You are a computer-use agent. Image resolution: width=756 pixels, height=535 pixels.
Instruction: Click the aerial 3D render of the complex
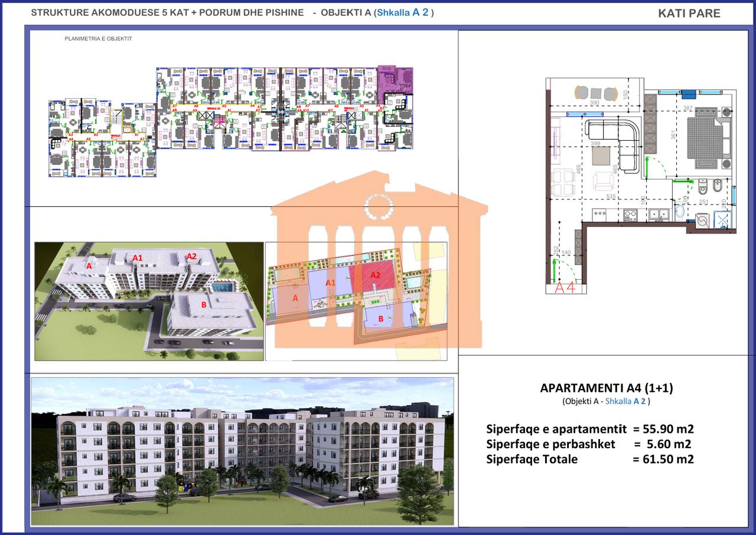click(x=149, y=301)
